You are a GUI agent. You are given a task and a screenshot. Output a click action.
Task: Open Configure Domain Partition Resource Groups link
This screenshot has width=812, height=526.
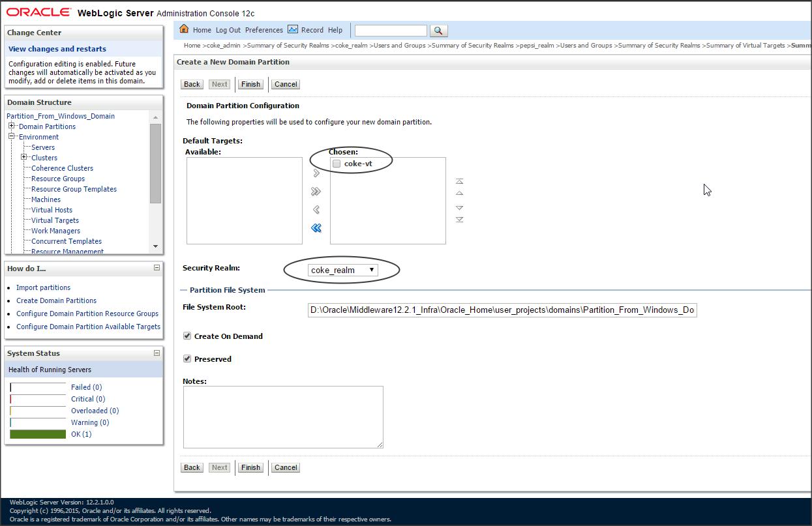click(87, 314)
